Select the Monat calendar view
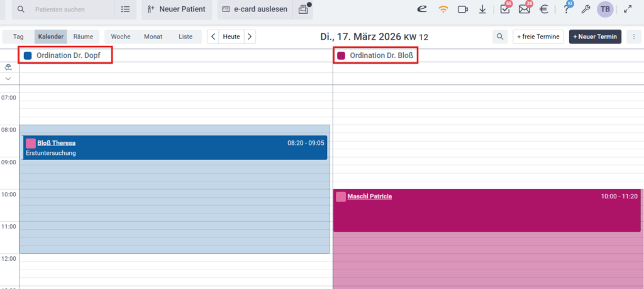The width and height of the screenshot is (644, 289). pos(153,37)
